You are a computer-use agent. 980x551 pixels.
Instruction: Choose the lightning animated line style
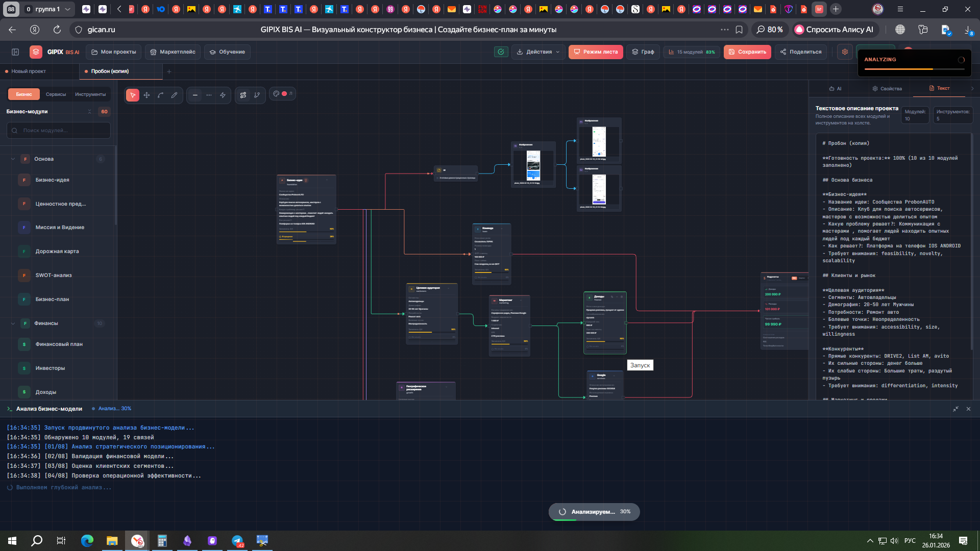coord(223,95)
